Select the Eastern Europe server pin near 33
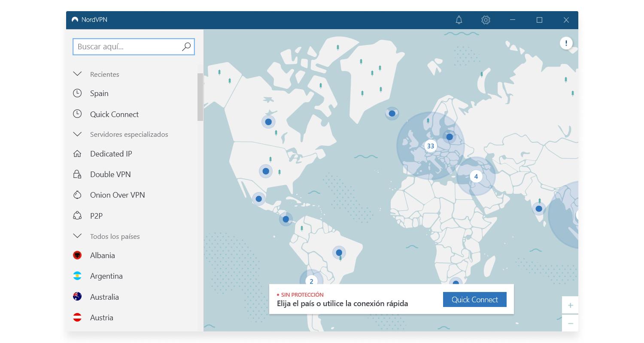 (450, 137)
